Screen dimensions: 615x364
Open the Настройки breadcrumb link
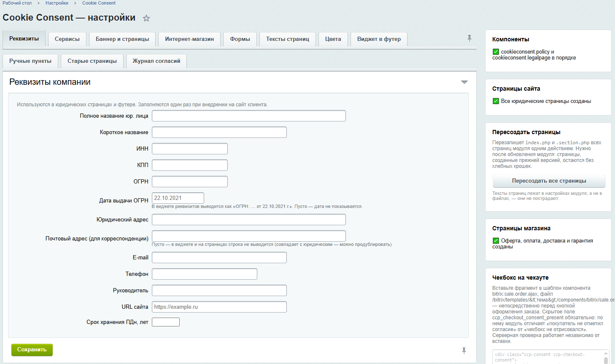pos(57,3)
